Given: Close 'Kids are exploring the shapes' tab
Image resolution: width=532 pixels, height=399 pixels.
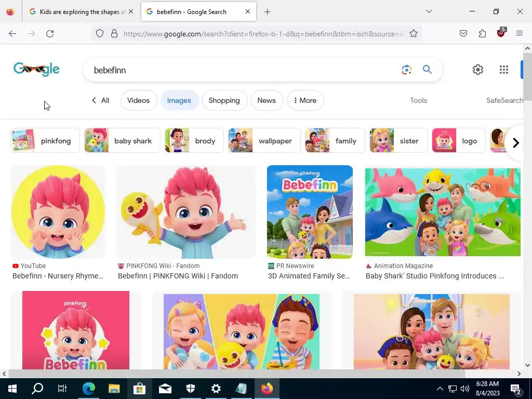Looking at the screenshot, I should click(131, 11).
